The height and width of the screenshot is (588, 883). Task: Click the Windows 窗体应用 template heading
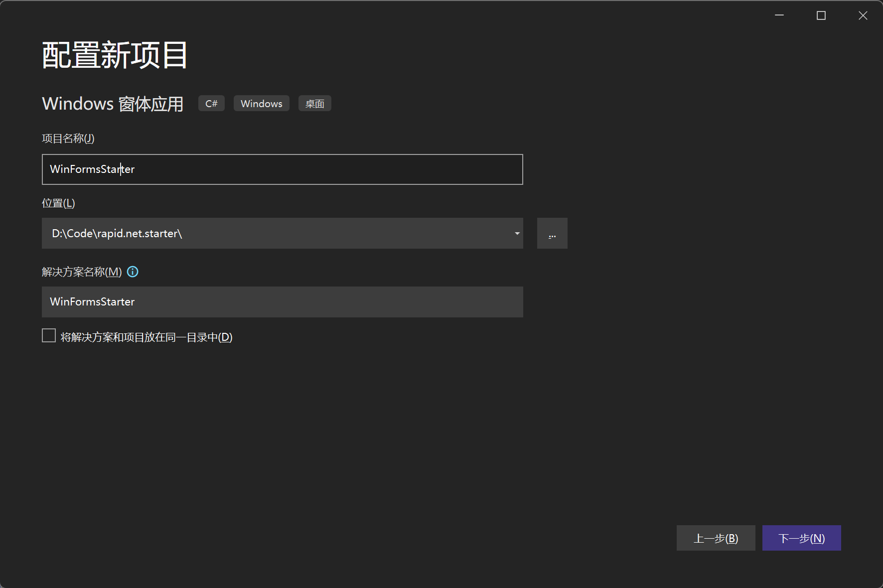click(113, 104)
